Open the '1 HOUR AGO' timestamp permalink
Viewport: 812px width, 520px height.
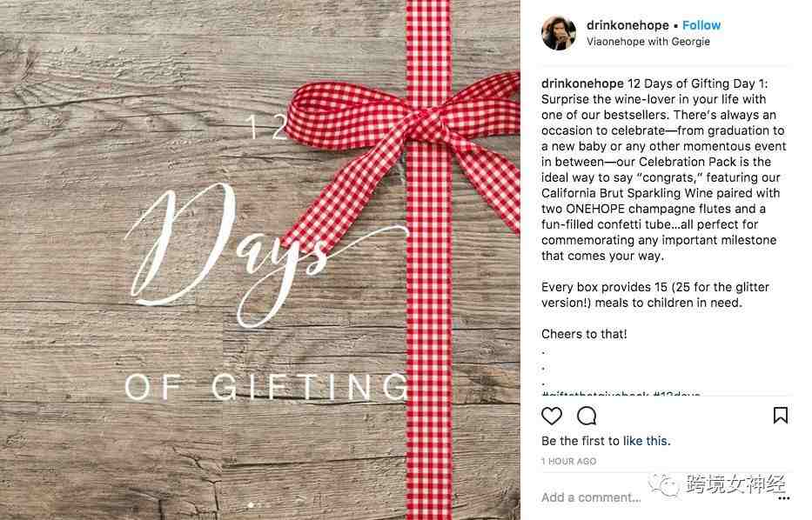[568, 461]
